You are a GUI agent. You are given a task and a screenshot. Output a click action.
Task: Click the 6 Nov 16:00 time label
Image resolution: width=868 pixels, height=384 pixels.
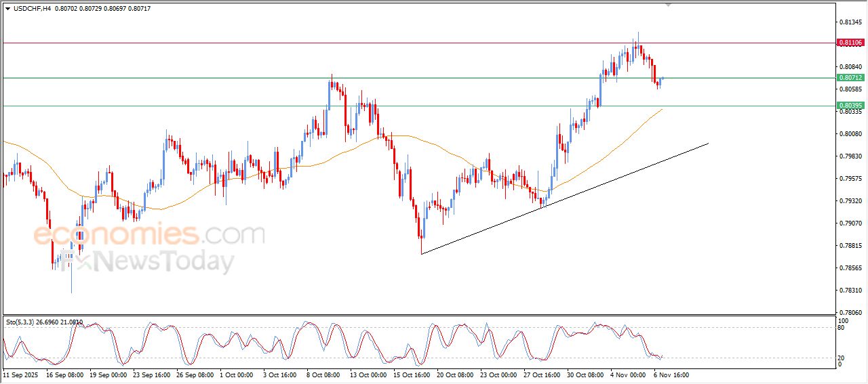coord(671,374)
